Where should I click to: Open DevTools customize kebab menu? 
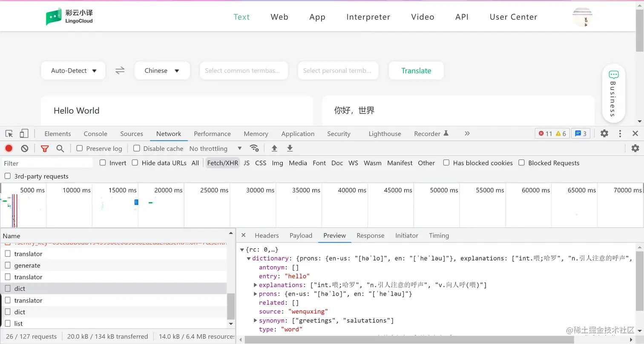[620, 133]
